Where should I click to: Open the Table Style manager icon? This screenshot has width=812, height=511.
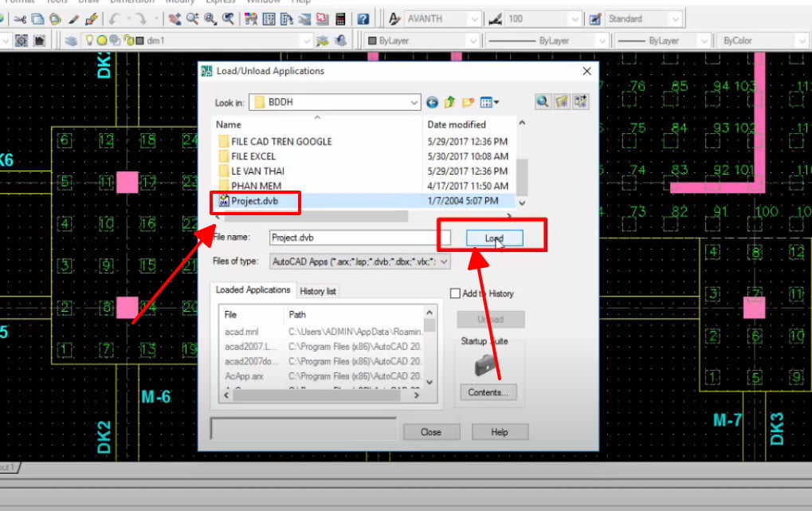(x=595, y=19)
